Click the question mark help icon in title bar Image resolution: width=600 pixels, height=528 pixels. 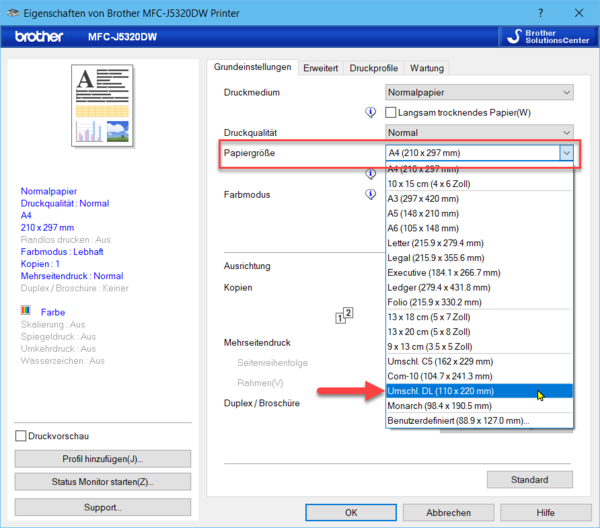pos(541,11)
